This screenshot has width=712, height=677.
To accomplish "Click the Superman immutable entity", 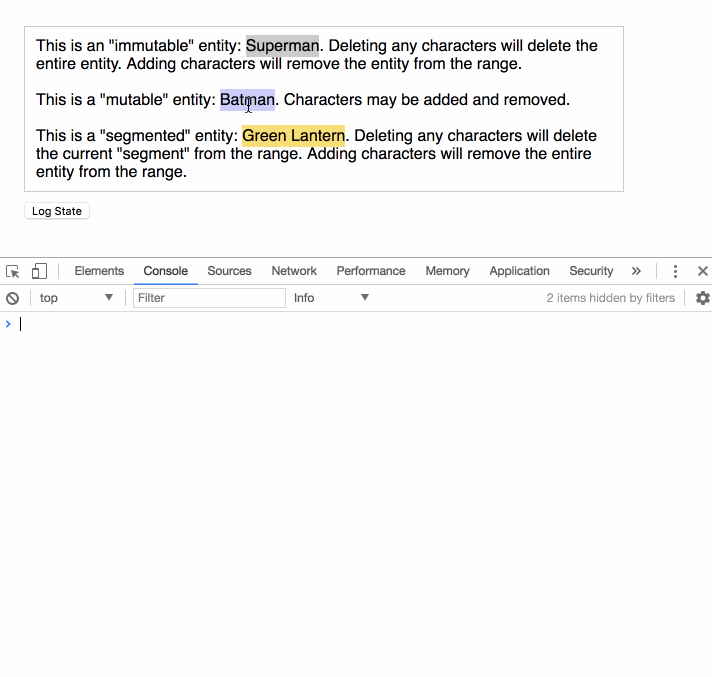I will [282, 45].
